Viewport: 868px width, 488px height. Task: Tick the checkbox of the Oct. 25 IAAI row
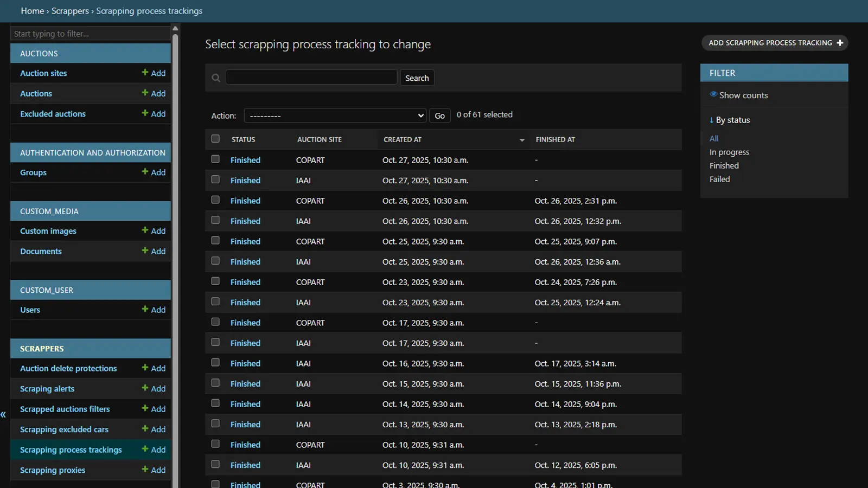pyautogui.click(x=215, y=261)
